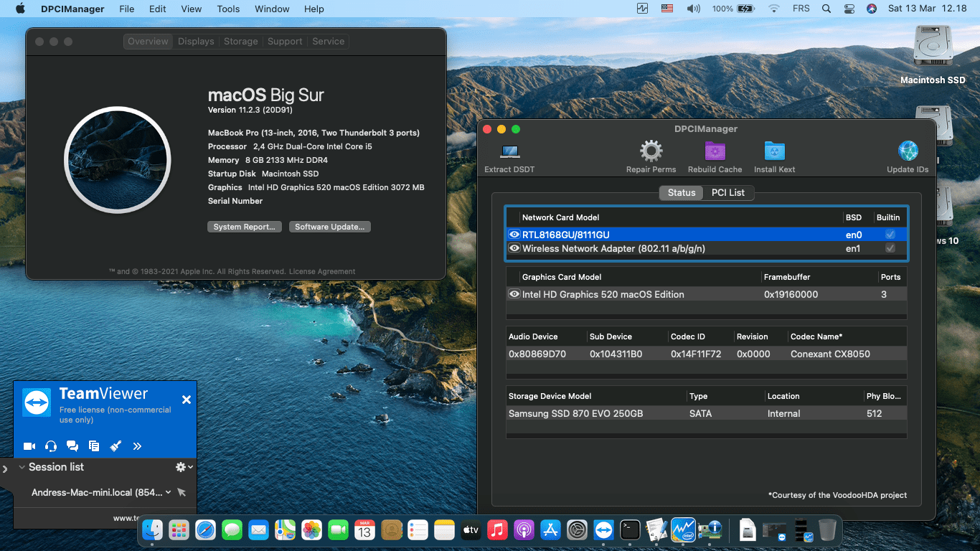
Task: Switch to the PCI List tab
Action: click(x=728, y=192)
